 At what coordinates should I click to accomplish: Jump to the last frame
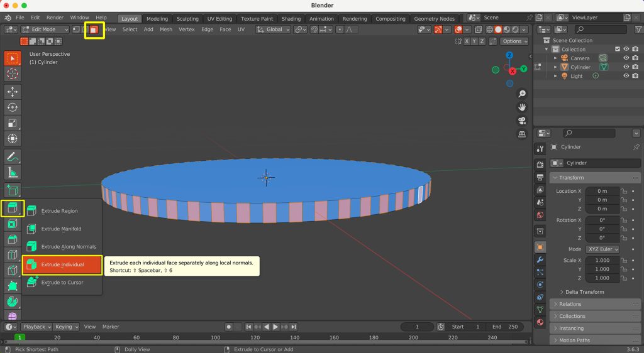293,327
